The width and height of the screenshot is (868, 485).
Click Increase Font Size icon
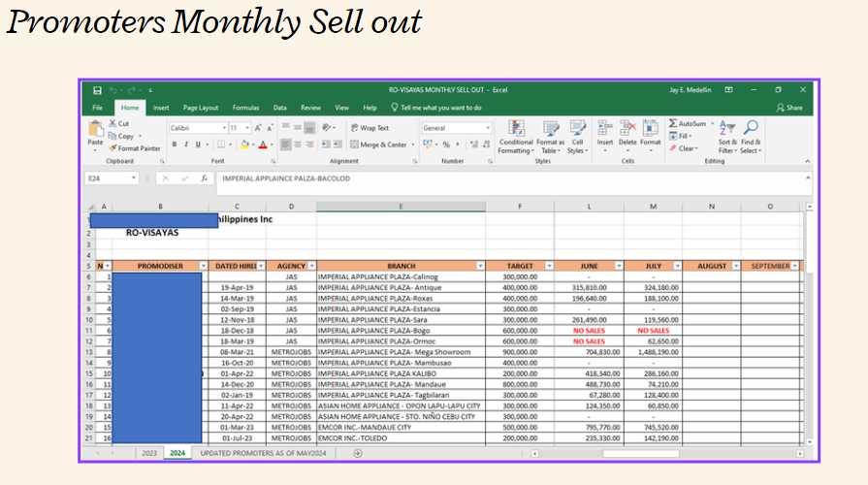tap(258, 128)
